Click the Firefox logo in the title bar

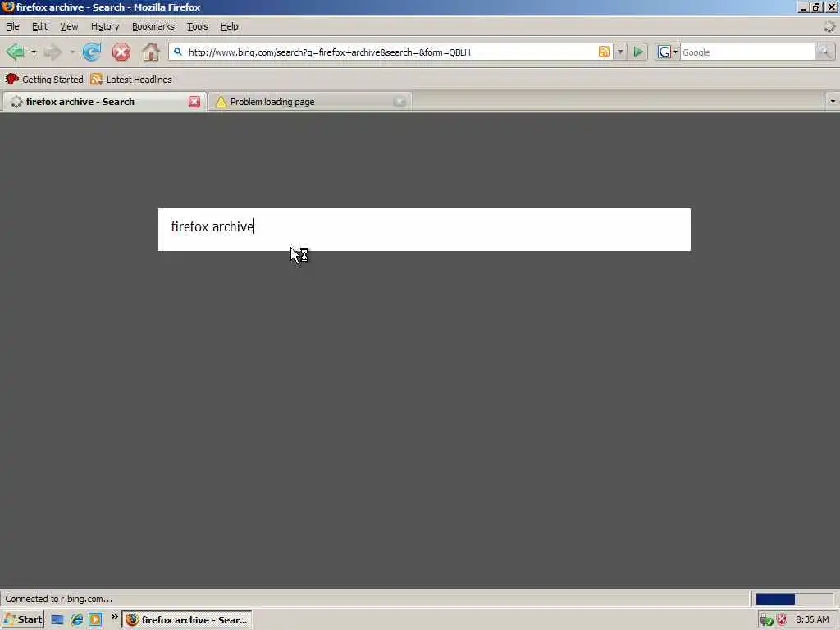7,7
